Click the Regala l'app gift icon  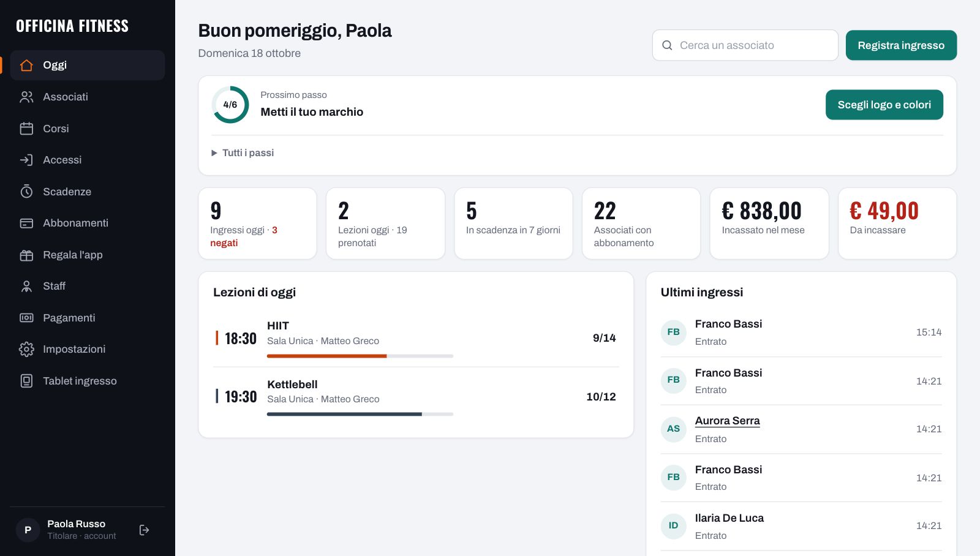(x=26, y=255)
